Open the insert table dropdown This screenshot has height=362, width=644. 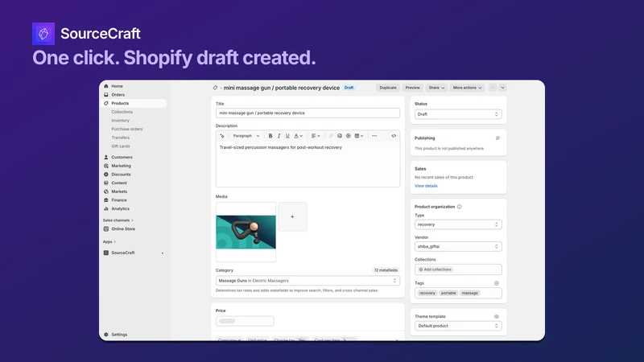pos(359,136)
